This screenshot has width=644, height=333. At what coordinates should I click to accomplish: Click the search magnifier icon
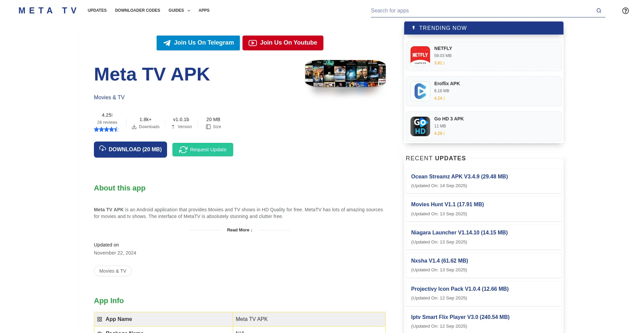coord(599,11)
